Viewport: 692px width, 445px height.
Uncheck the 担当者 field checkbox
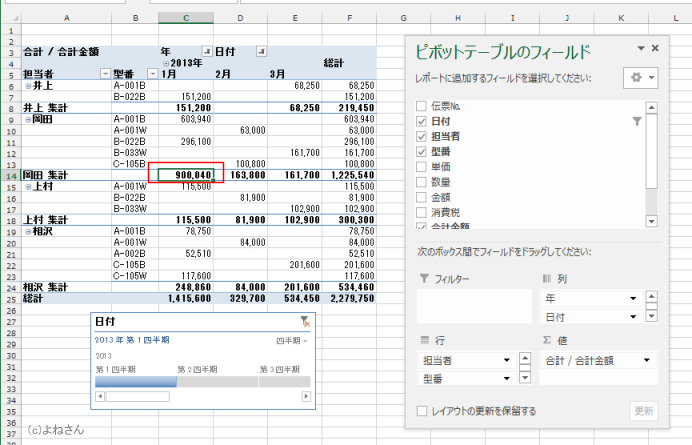[x=422, y=136]
